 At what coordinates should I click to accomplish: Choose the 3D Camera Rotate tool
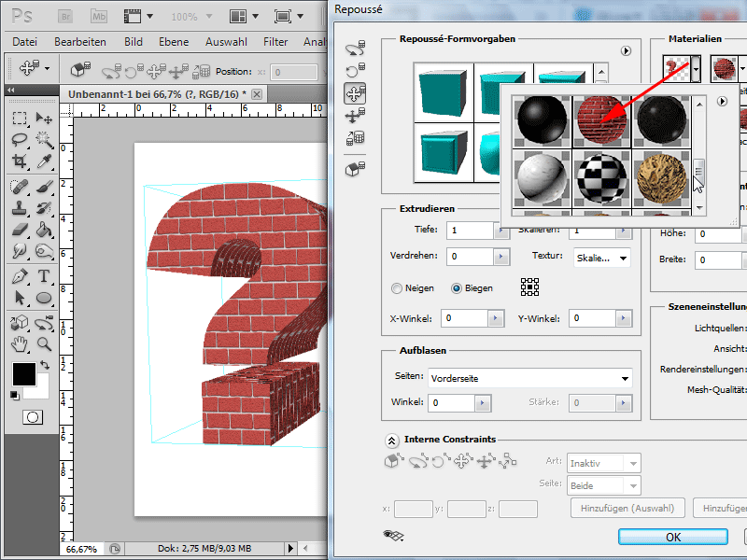(x=44, y=323)
